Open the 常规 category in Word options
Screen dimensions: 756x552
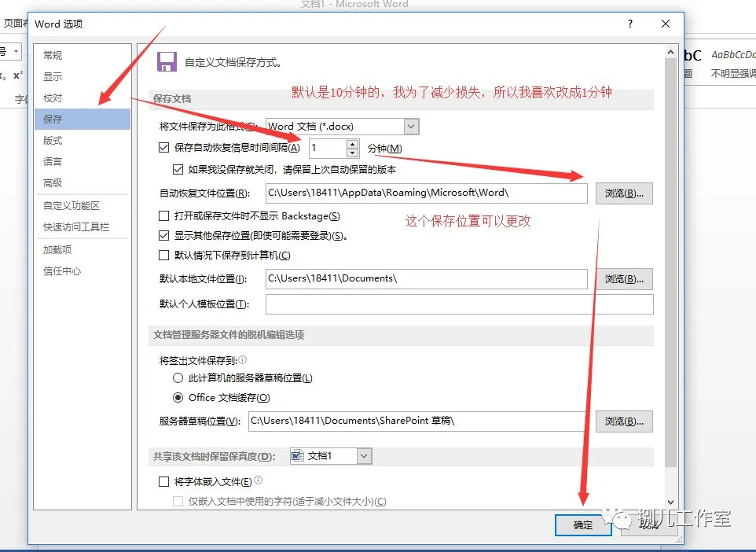click(83, 55)
